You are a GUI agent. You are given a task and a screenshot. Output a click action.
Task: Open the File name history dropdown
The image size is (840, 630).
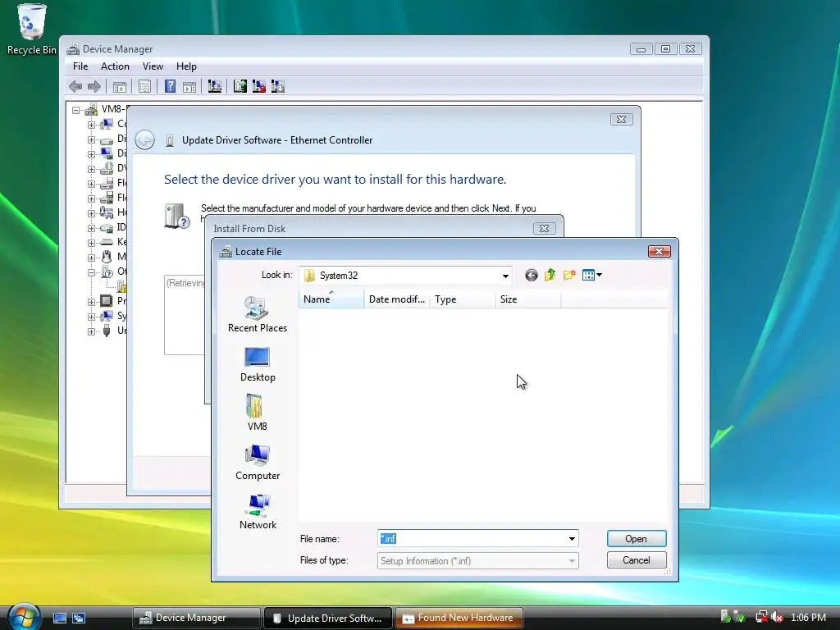click(x=572, y=539)
